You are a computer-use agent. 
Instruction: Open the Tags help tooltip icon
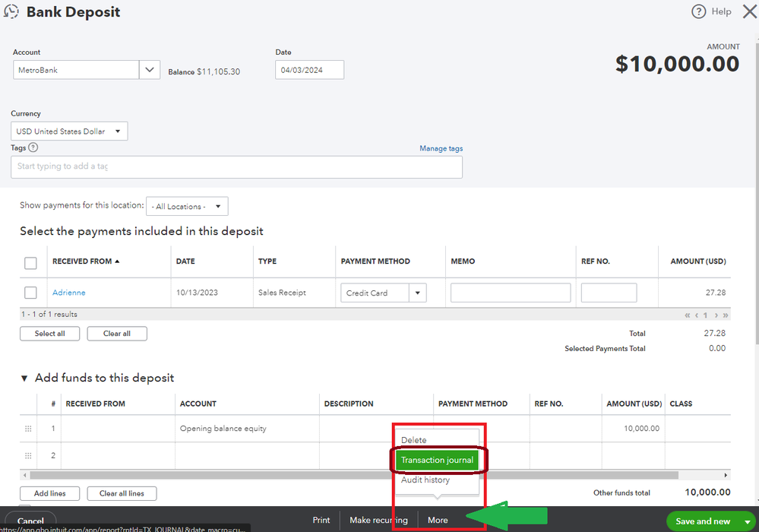pyautogui.click(x=33, y=147)
